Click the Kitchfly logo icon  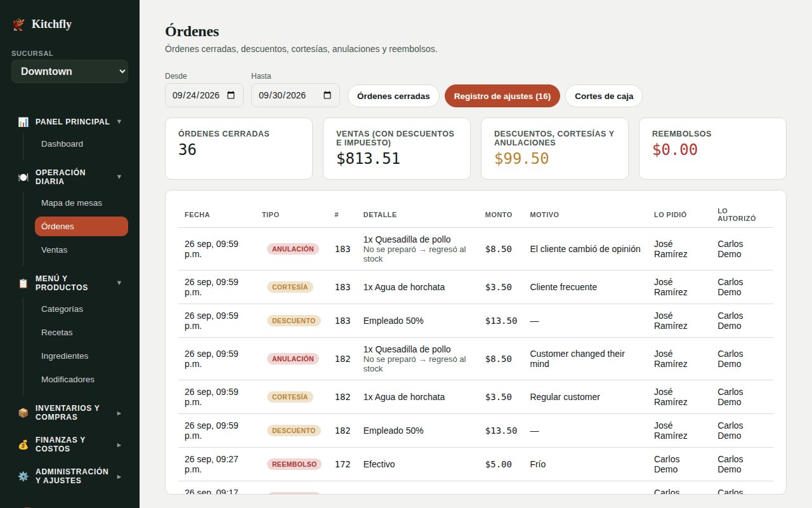coord(18,25)
